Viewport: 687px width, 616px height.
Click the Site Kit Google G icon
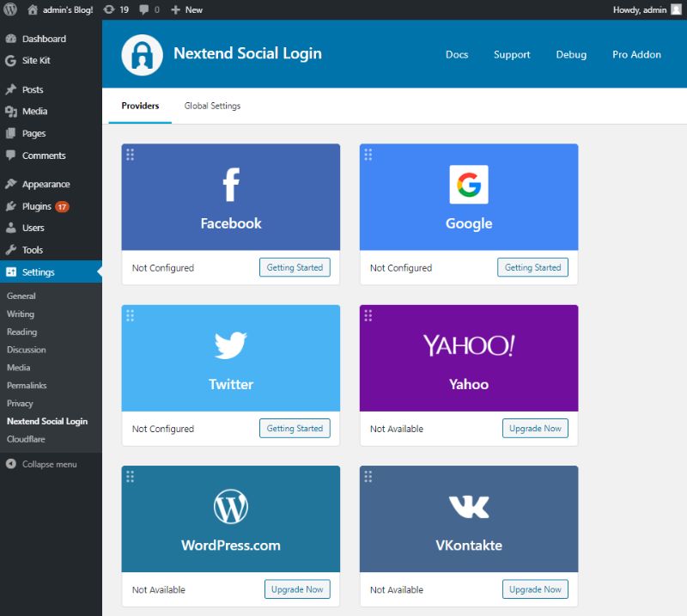coord(11,60)
